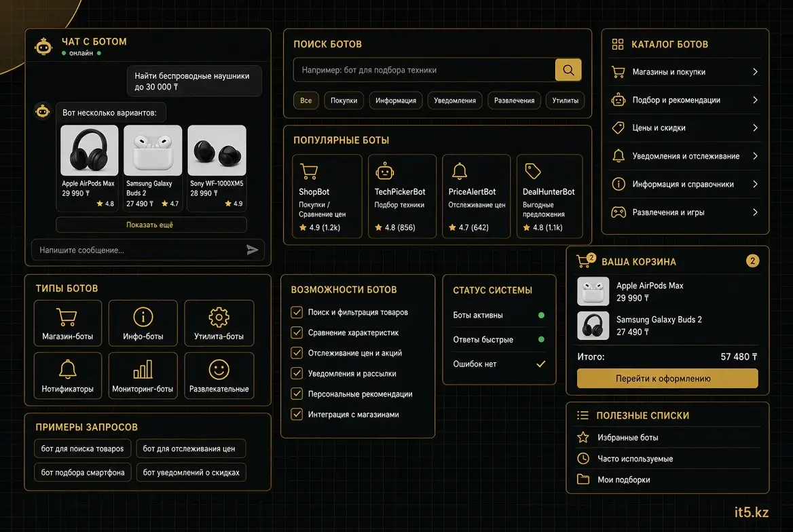Send the chat message with arrow icon
This screenshot has width=793, height=532.
253,250
